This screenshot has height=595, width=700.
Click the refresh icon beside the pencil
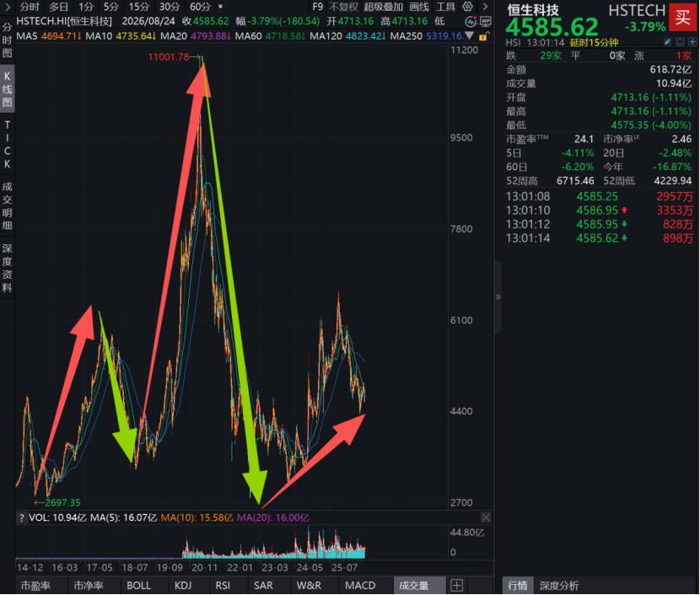coord(680,42)
